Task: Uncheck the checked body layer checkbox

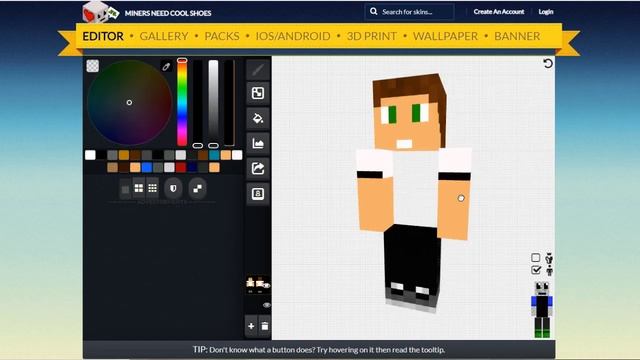Action: pos(536,270)
